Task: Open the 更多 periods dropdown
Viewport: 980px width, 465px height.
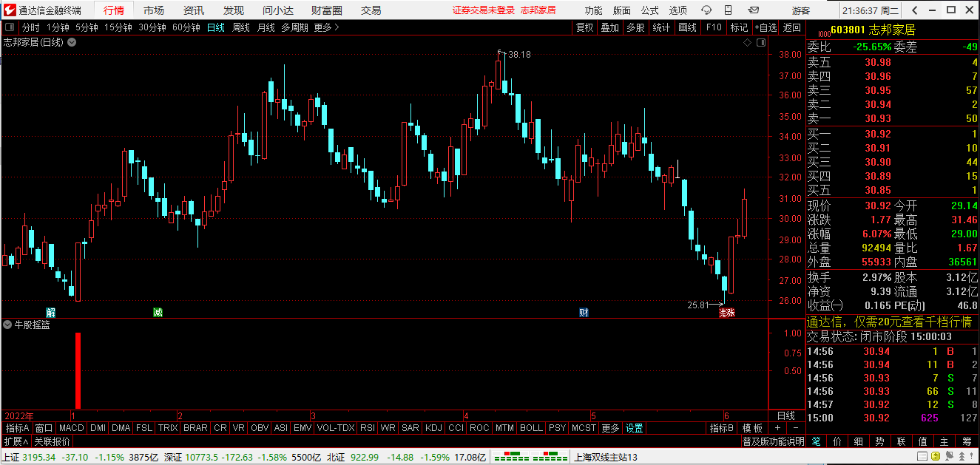Action: (x=326, y=27)
